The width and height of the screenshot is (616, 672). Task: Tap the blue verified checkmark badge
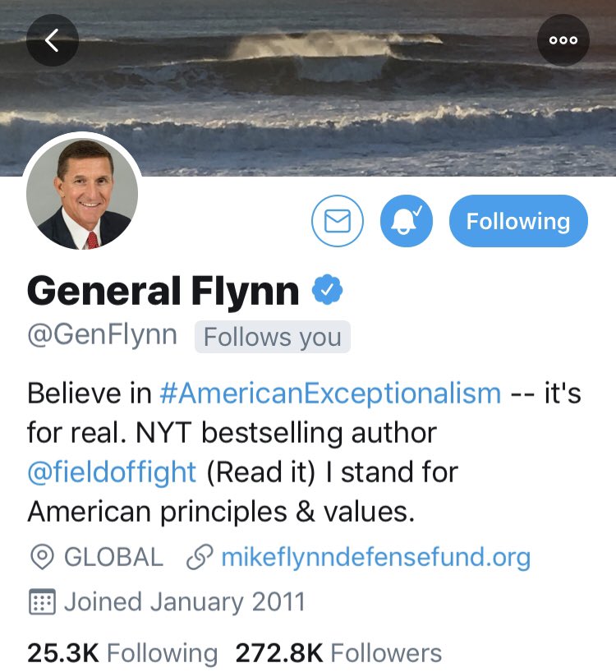point(327,290)
